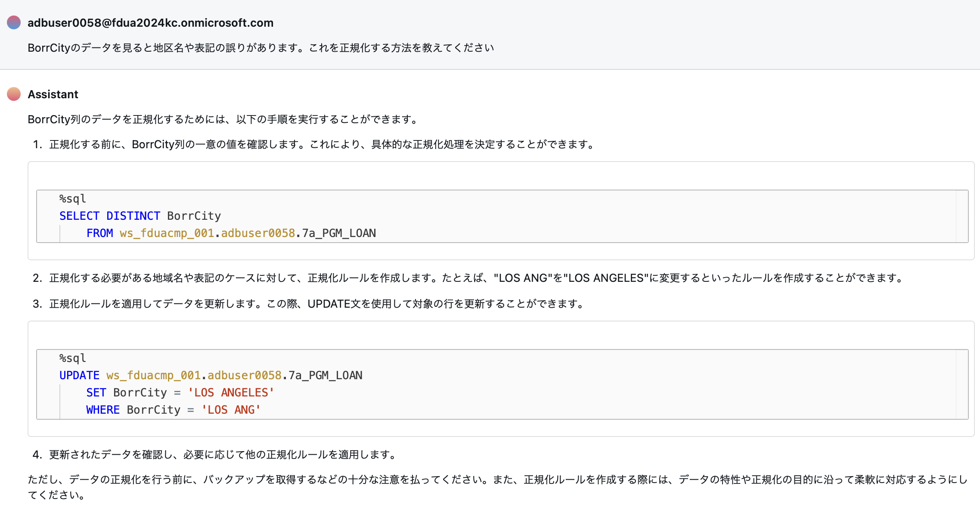Image resolution: width=980 pixels, height=524 pixels.
Task: Click the right-side minimap strip of second code block
Action: pyautogui.click(x=961, y=384)
